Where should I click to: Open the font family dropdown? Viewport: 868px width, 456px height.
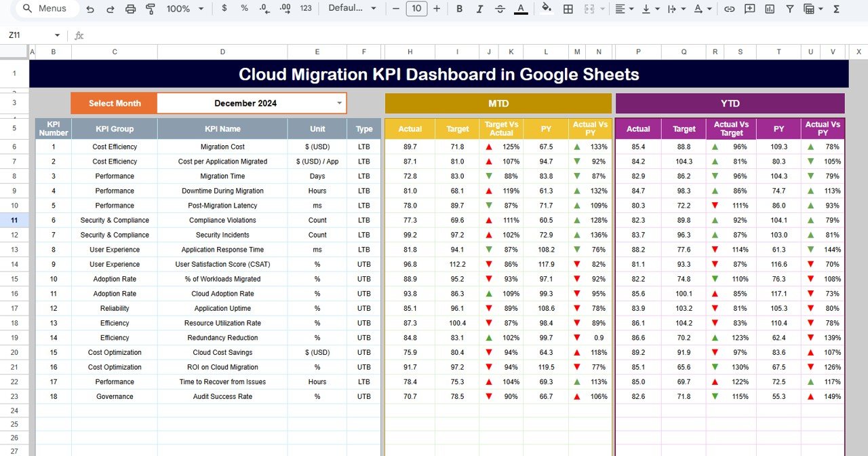pos(351,9)
